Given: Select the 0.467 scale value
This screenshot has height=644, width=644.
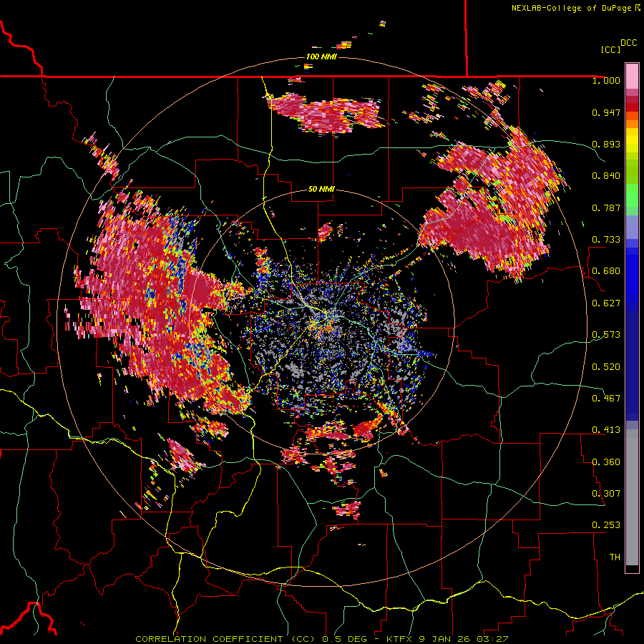Looking at the screenshot, I should [606, 399].
